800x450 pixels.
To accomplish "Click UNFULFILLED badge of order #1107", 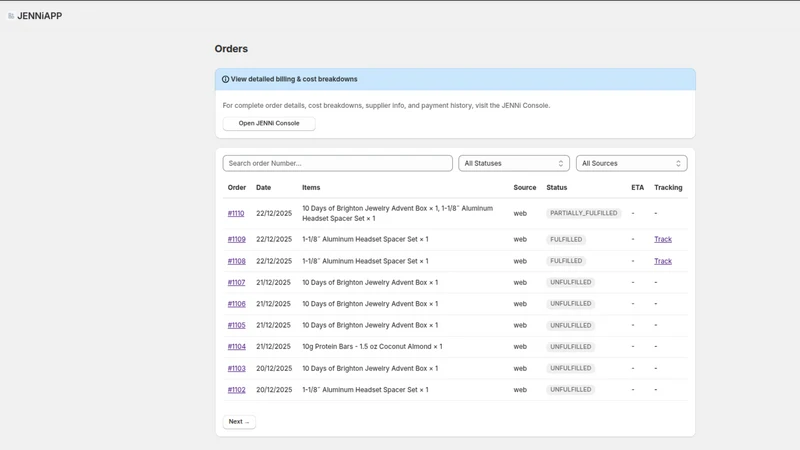I will 570,282.
